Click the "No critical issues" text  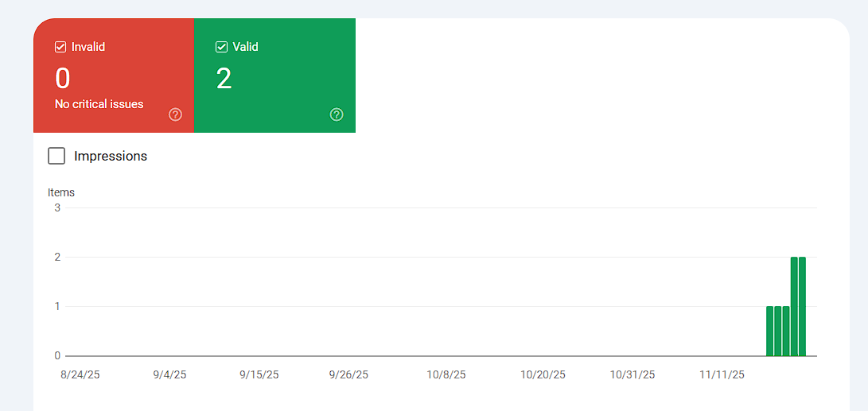pyautogui.click(x=99, y=104)
